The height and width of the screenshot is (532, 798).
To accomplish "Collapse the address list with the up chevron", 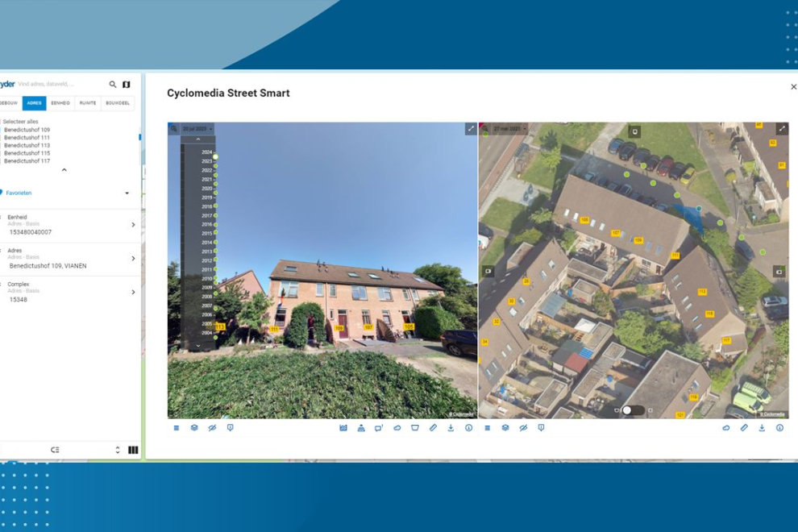I will tap(64, 170).
